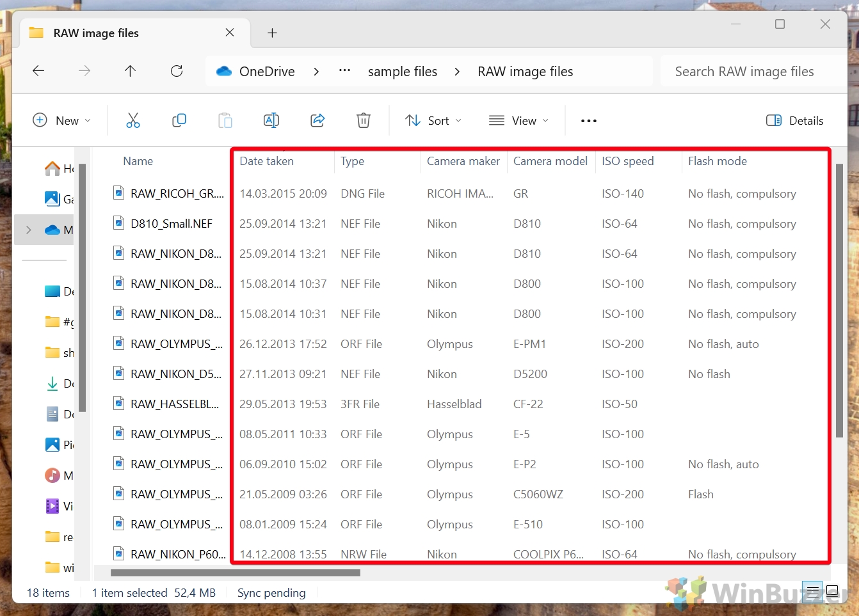859x616 pixels.
Task: Select the OneDrive cloud in the sidebar
Action: [52, 230]
